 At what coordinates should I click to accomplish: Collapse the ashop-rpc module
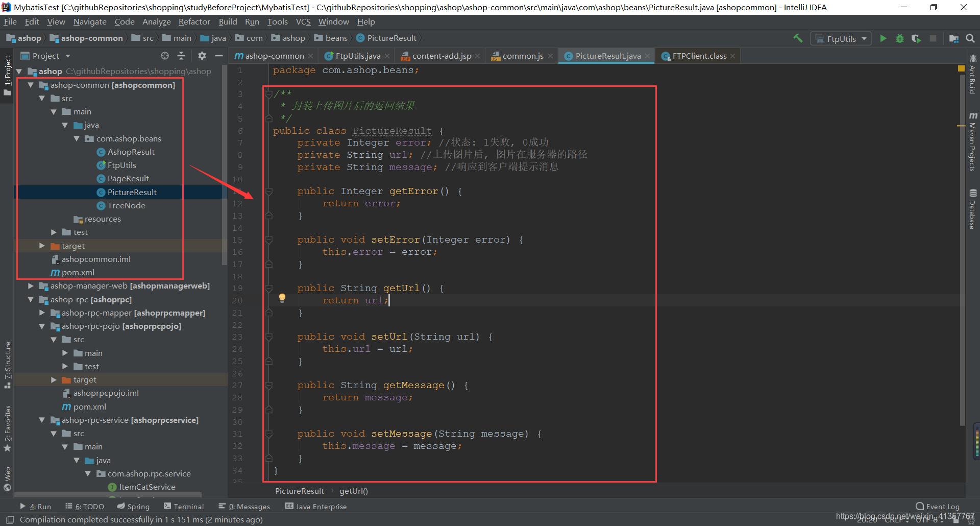31,299
